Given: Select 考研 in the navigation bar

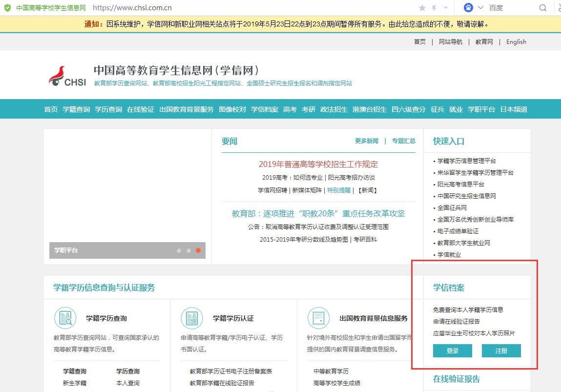Looking at the screenshot, I should point(309,109).
